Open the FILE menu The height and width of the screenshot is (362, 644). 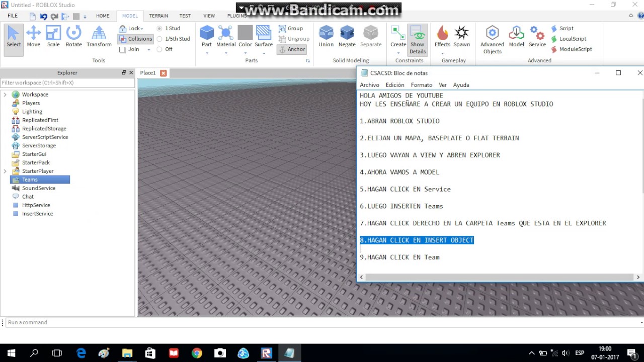point(13,16)
